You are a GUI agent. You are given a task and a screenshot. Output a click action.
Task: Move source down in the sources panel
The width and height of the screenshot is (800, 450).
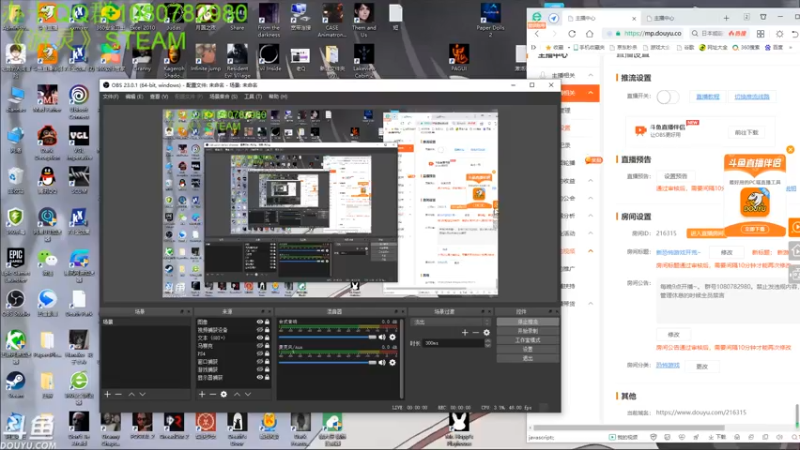[x=248, y=394]
